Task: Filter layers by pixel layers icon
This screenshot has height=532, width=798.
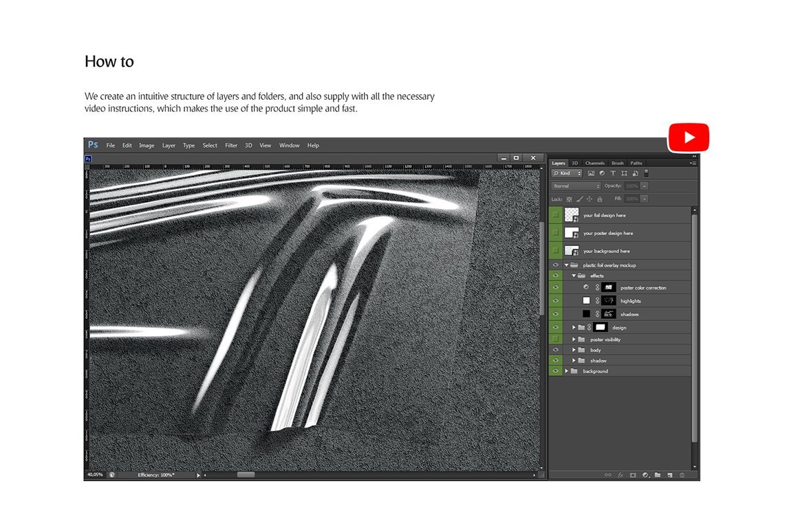Action: (591, 173)
